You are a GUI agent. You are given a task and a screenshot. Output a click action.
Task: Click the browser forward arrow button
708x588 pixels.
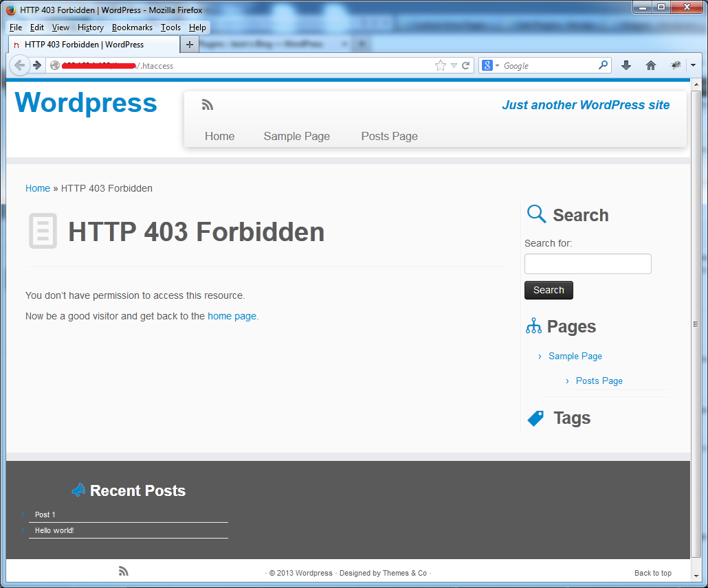tap(38, 65)
